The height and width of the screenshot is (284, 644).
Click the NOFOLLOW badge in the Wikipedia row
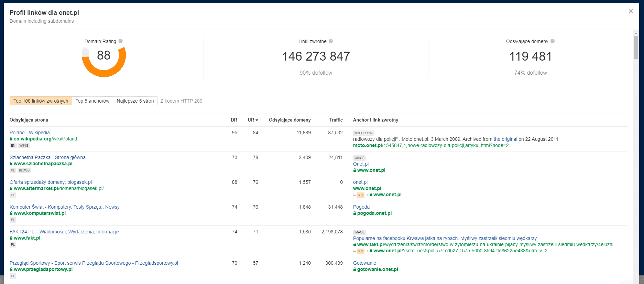[363, 133]
